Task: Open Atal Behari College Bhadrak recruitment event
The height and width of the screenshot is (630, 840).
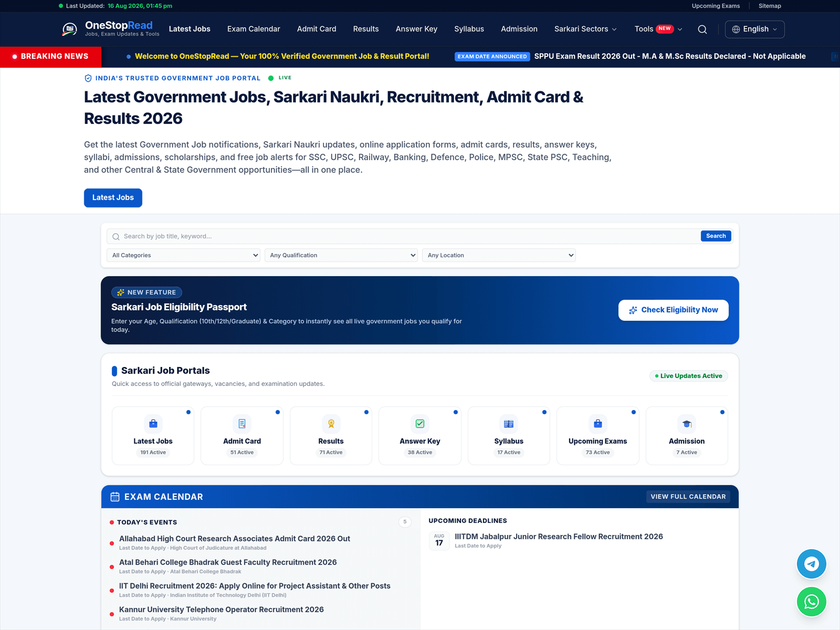Action: pos(228,562)
